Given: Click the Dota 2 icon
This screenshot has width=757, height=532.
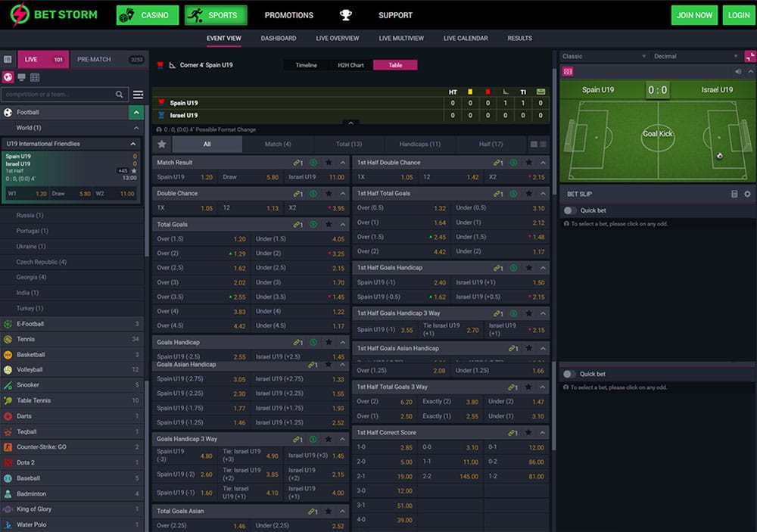Looking at the screenshot, I should click(8, 462).
